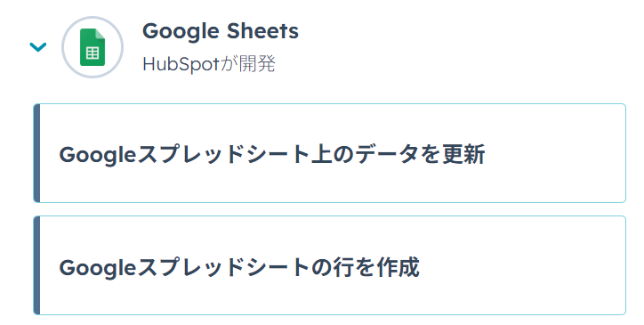Click the green Google Sheets app icon
The image size is (644, 325).
coord(93,47)
